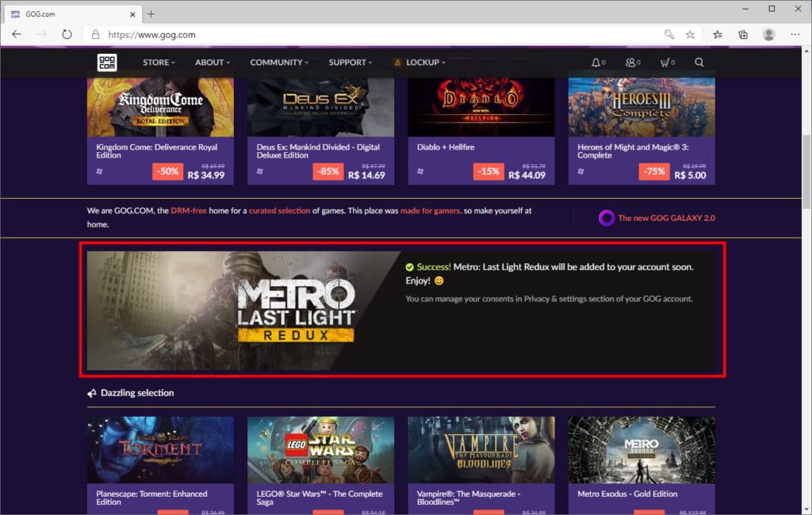Open LEGO Star Wars Complete Saga title

pyautogui.click(x=320, y=498)
